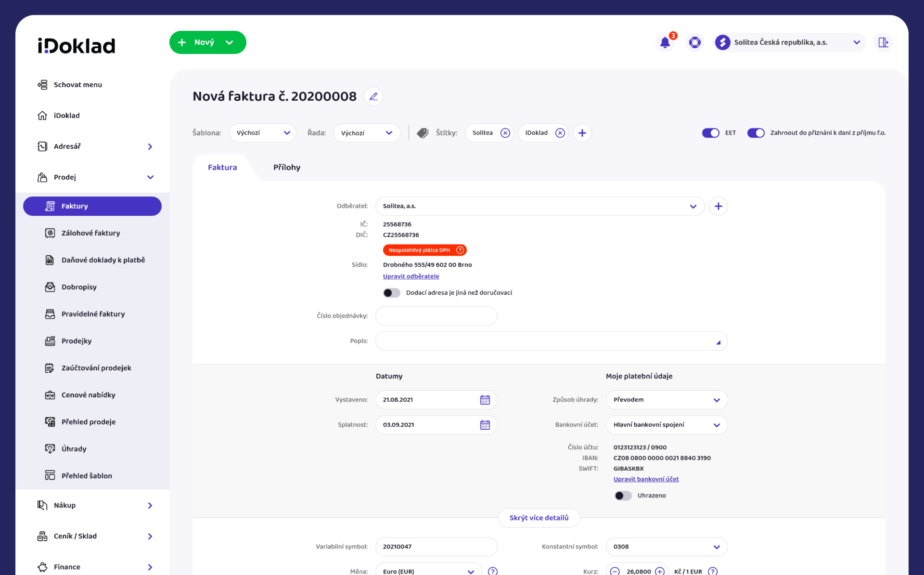Focus the Popis text field
Viewport: 924px width, 575px height.
pyautogui.click(x=552, y=341)
